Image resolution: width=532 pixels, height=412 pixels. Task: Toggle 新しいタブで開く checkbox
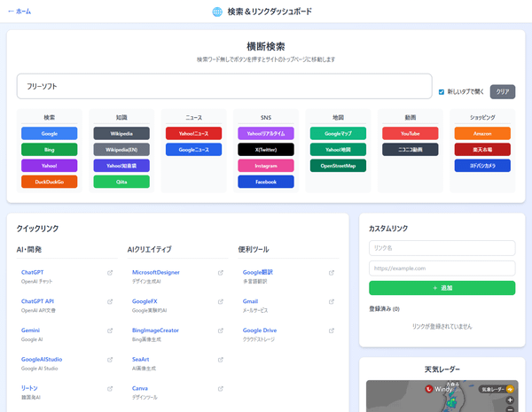[x=442, y=91]
